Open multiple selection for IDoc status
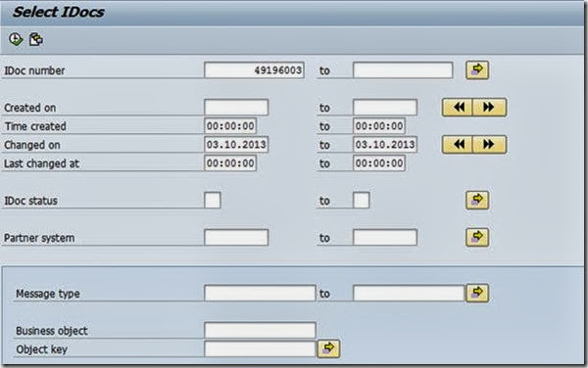 point(477,201)
